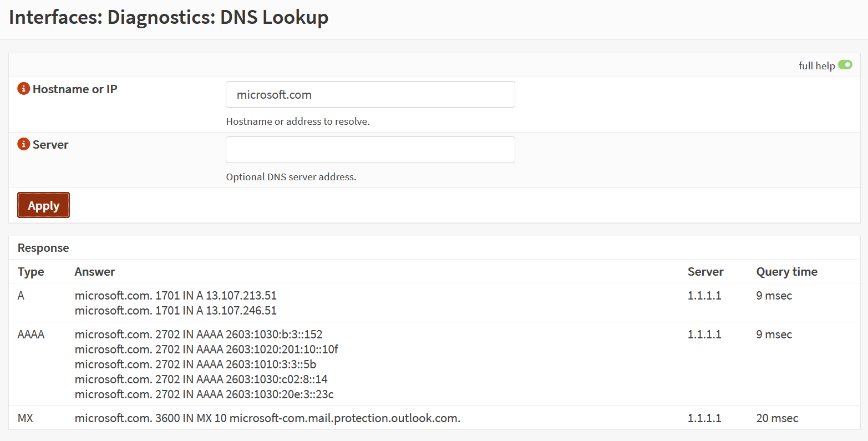868x441 pixels.
Task: Click the info icon beside Server
Action: tap(23, 144)
